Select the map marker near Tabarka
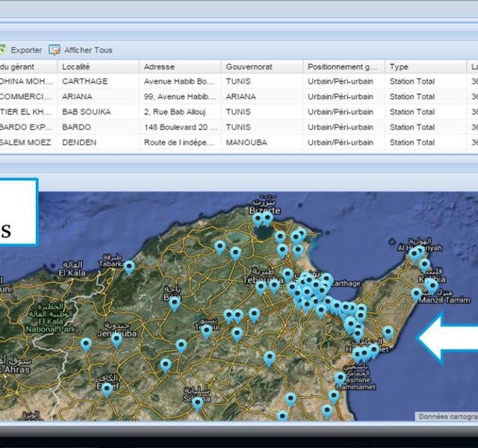 tap(129, 266)
